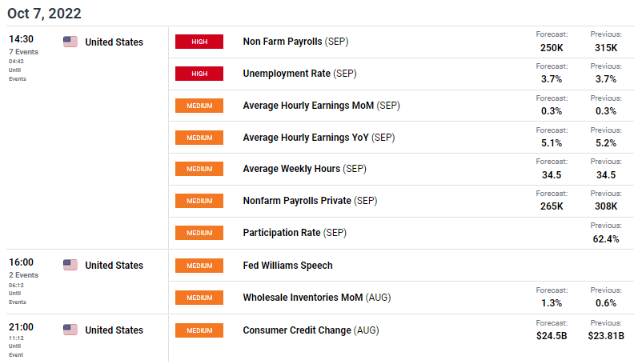Expand Wholesale Inventories MoM (AUG) row
634x364 pixels.
401,298
